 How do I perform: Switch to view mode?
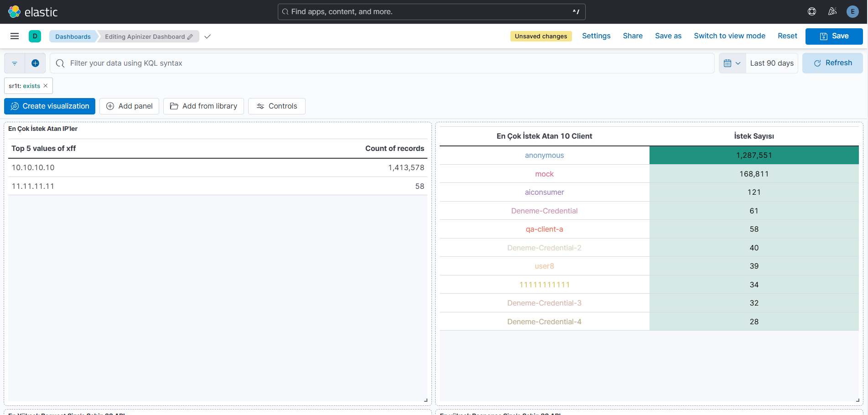(x=729, y=36)
